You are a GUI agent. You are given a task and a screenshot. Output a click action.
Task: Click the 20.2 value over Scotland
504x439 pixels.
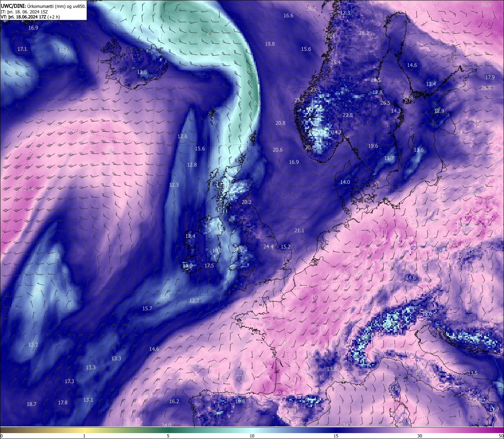pos(246,202)
